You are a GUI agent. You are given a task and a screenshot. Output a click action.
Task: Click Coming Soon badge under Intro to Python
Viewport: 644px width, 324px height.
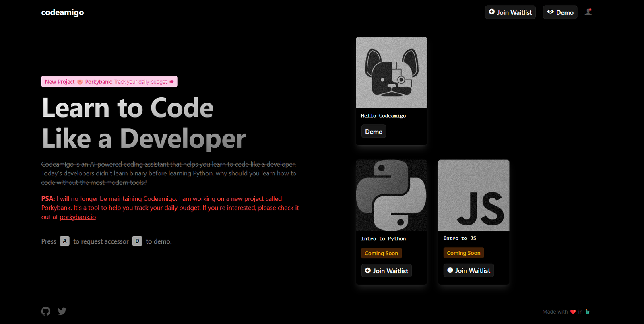click(381, 253)
